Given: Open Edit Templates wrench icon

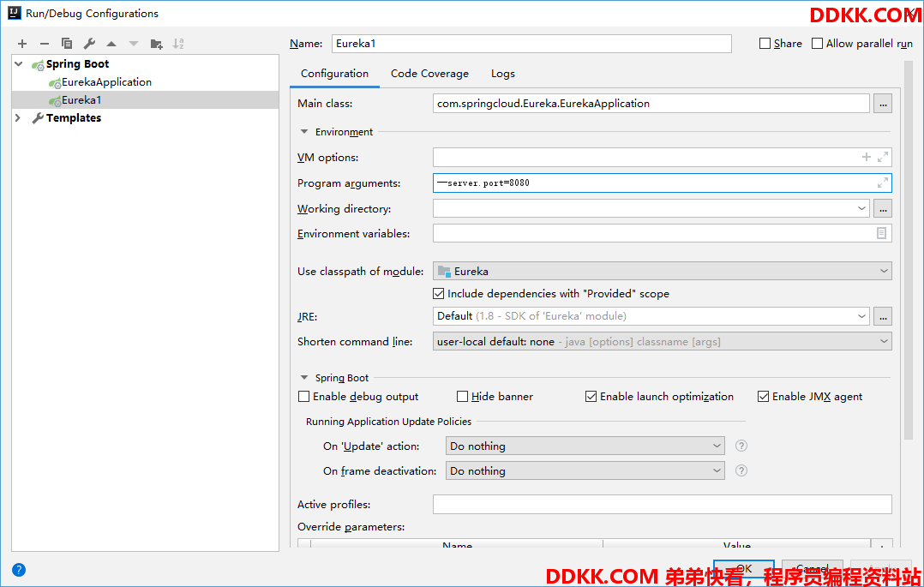Looking at the screenshot, I should (89, 44).
